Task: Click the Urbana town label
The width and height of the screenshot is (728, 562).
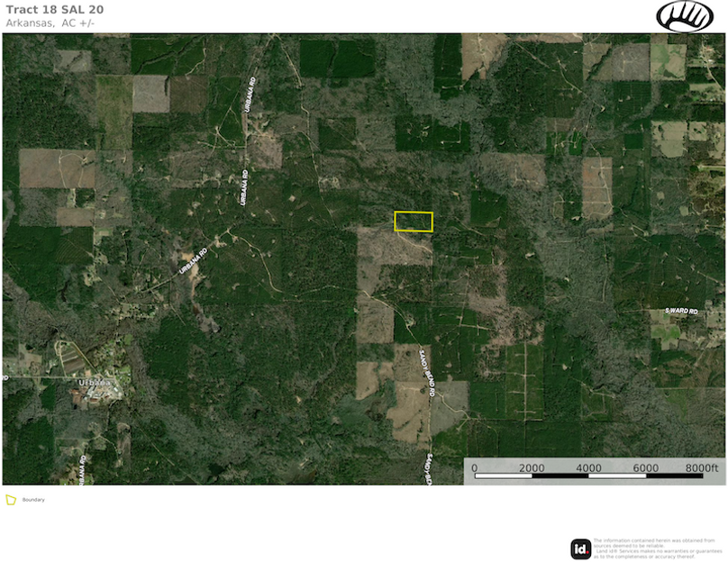Action: tap(98, 383)
